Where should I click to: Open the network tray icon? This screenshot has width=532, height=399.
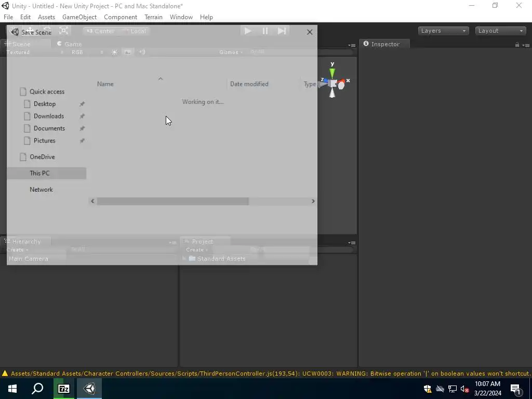pyautogui.click(x=453, y=389)
